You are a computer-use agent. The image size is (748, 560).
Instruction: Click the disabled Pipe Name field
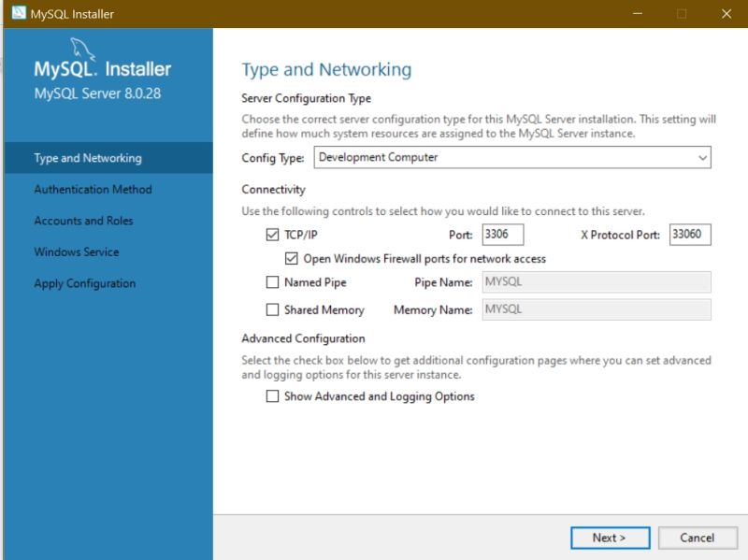(x=595, y=281)
